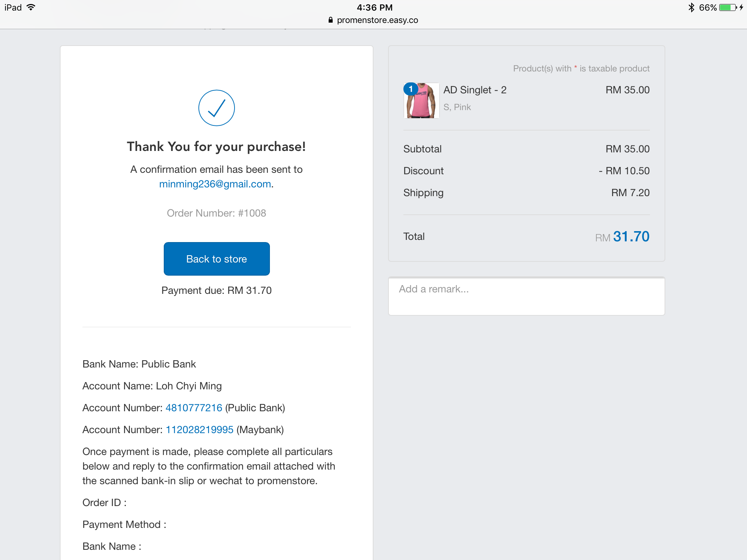Tap the Bluetooth icon in status bar
The width and height of the screenshot is (747, 560).
tap(691, 7)
